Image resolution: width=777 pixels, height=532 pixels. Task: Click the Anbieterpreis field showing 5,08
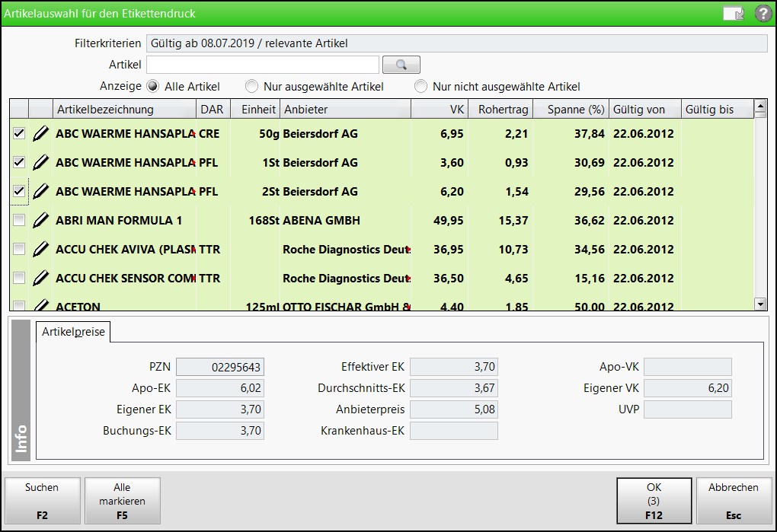click(x=454, y=409)
